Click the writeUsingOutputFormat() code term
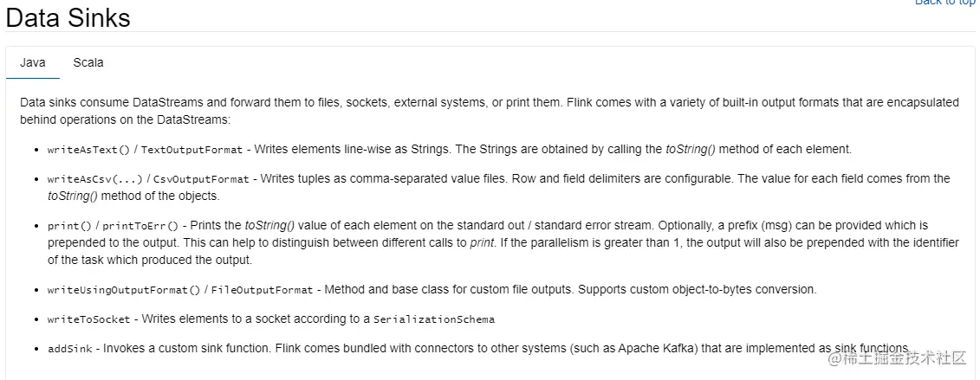The height and width of the screenshot is (380, 980). tap(123, 290)
